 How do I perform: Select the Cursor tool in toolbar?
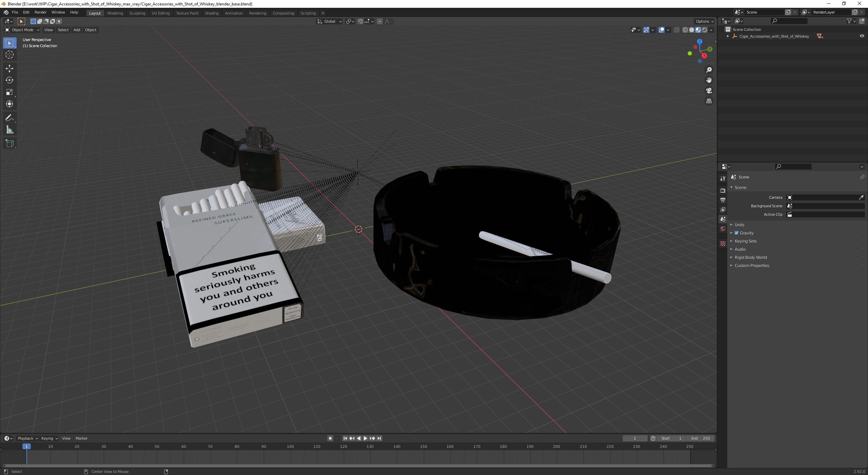(9, 55)
